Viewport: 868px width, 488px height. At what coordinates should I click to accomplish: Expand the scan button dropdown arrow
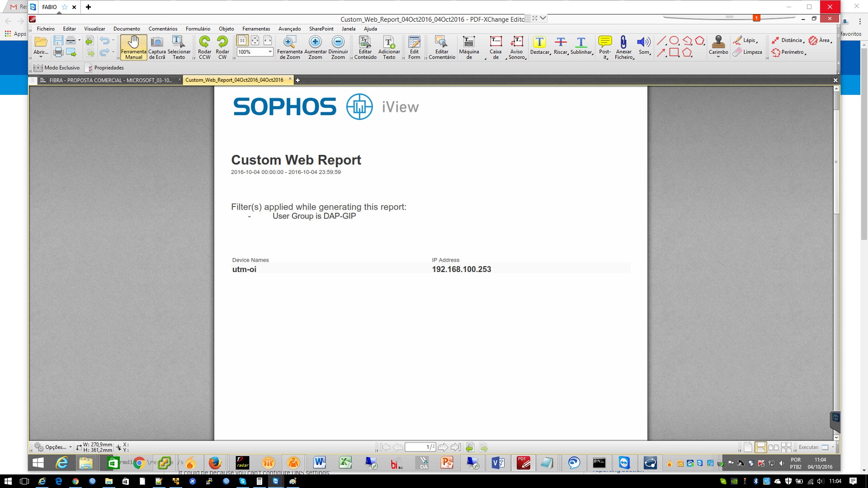pos(80,40)
